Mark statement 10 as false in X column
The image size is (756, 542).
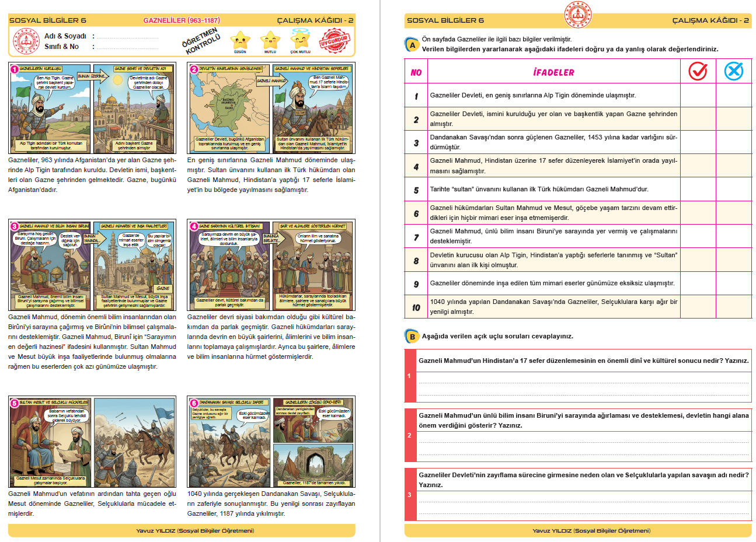tap(733, 307)
